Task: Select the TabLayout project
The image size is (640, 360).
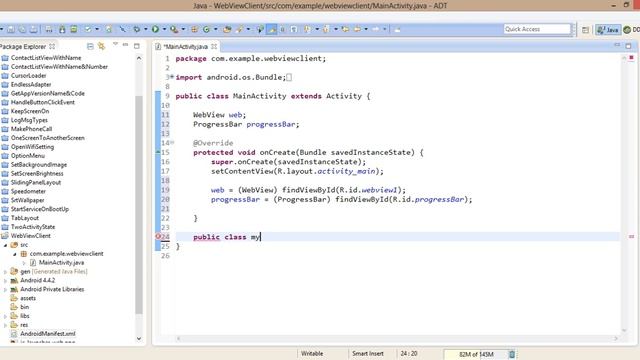Action: point(24,218)
